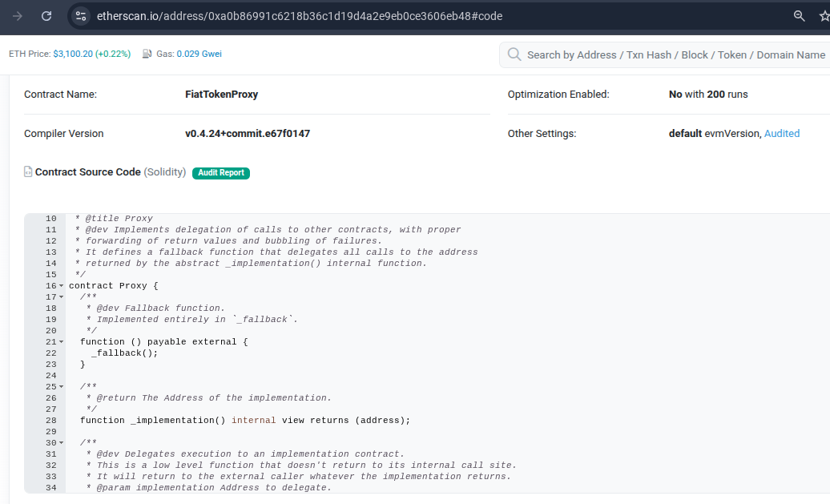
Task: Collapse the comment fold arrow at line 30
Action: [62, 443]
